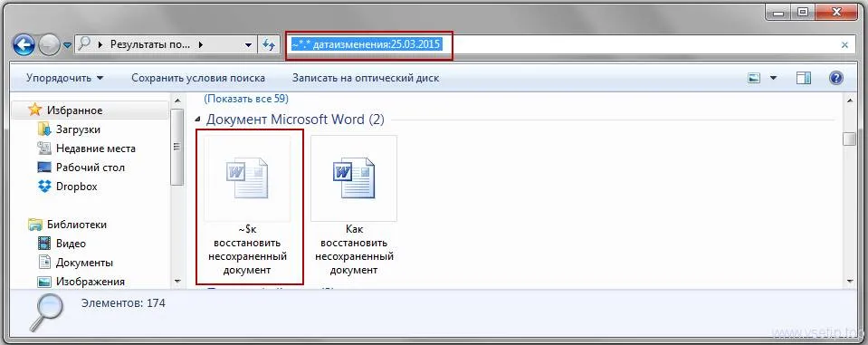Screen dimensions: 868x345
Task: Click the grayed Forward navigation arrow
Action: (49, 45)
